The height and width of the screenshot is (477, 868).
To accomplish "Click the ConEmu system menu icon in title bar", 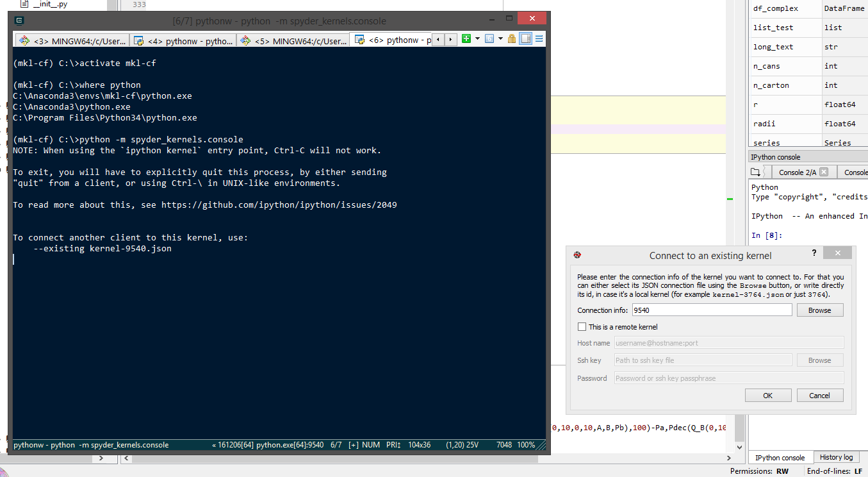I will pyautogui.click(x=19, y=21).
